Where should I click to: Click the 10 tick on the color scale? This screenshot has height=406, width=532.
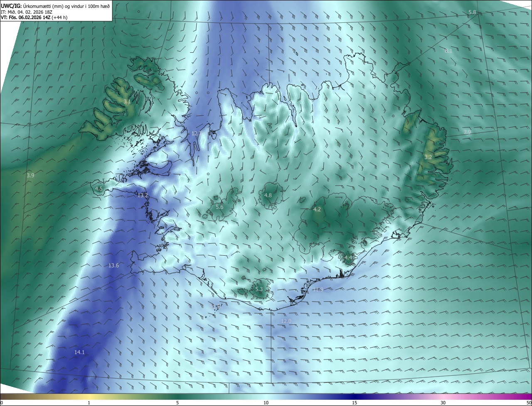[266, 403]
